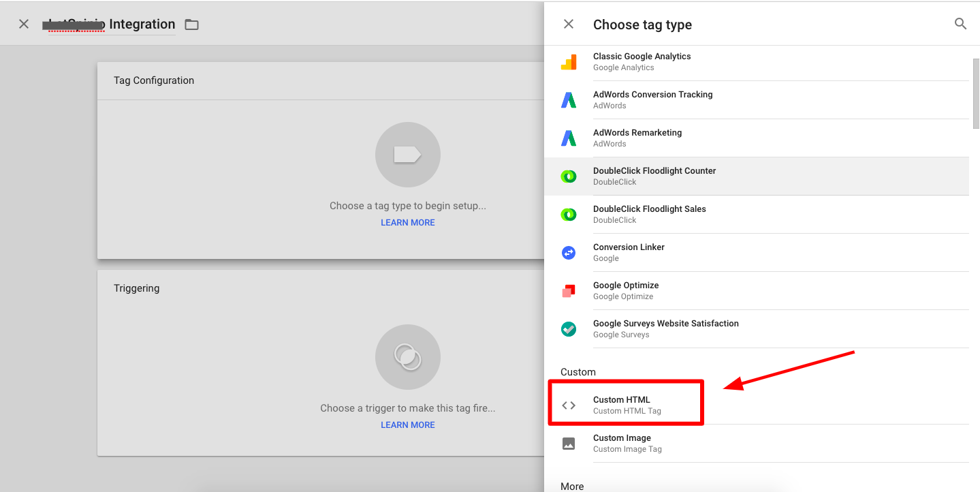Edit the tag name ending in Integration
The height and width of the screenshot is (492, 980).
[109, 25]
